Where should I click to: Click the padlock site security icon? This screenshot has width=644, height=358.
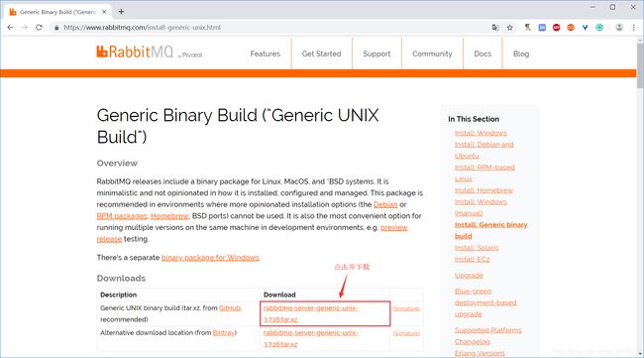pos(56,28)
